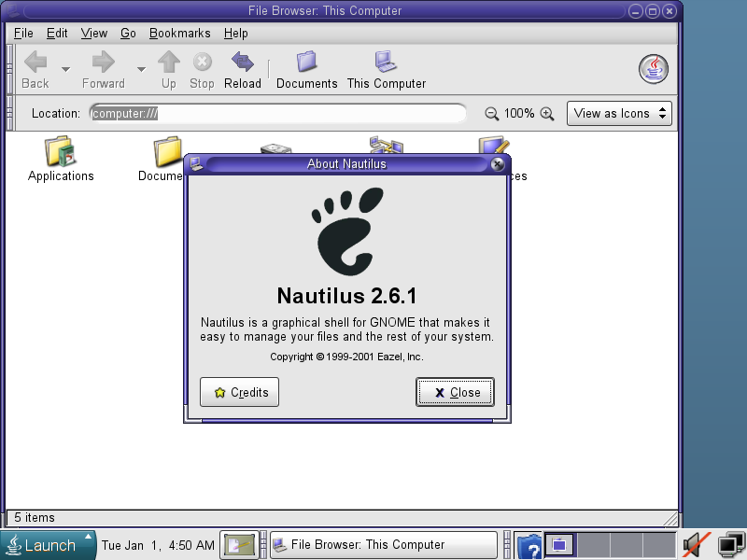Switch to the first workspace

tap(561, 545)
